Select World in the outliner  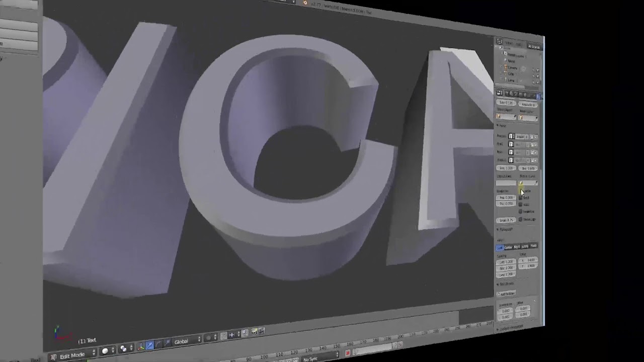coord(512,61)
